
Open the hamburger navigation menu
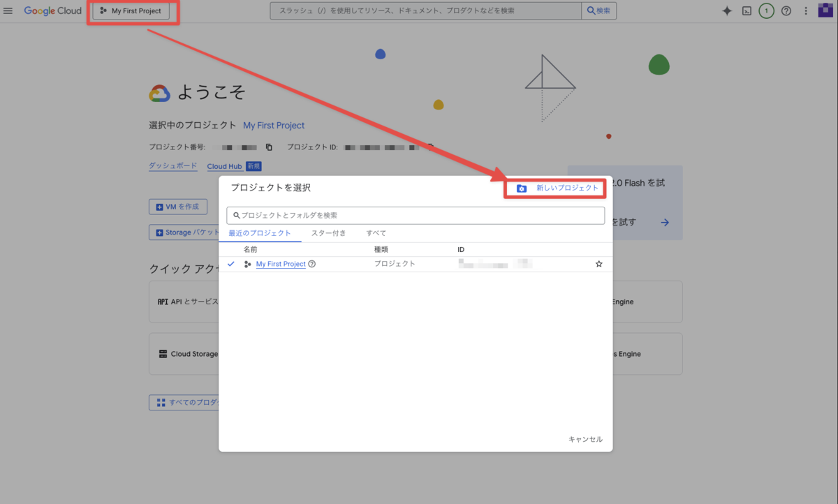8,11
